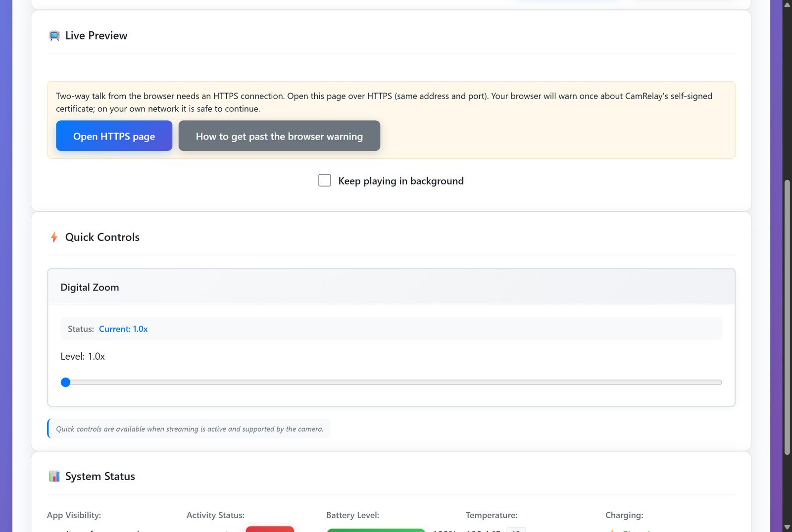This screenshot has height=532, width=792.
Task: Click the vertical scrollbar thumb
Action: tap(787, 317)
